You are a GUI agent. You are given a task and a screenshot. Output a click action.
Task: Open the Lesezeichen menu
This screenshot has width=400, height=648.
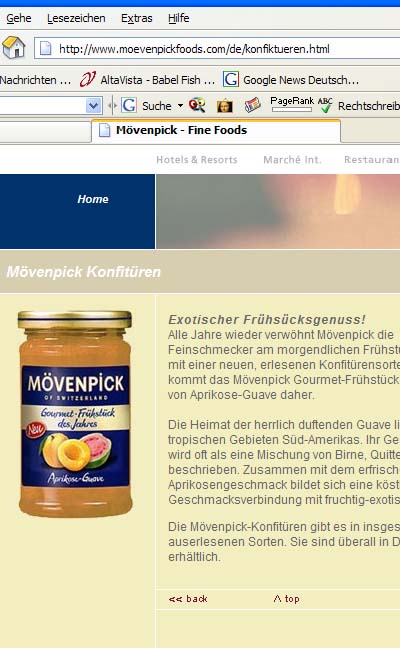(x=76, y=18)
